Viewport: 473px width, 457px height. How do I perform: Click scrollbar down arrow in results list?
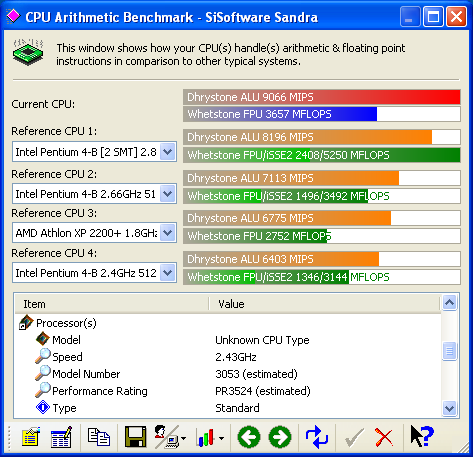449,408
